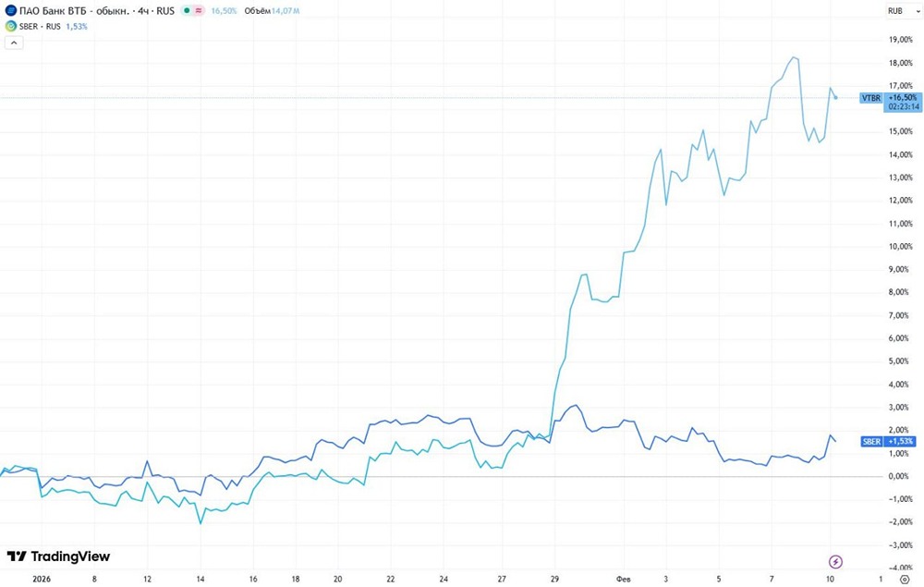This screenshot has height=587, width=924.
Task: Open the purple lightning quick-action icon
Action: point(835,561)
